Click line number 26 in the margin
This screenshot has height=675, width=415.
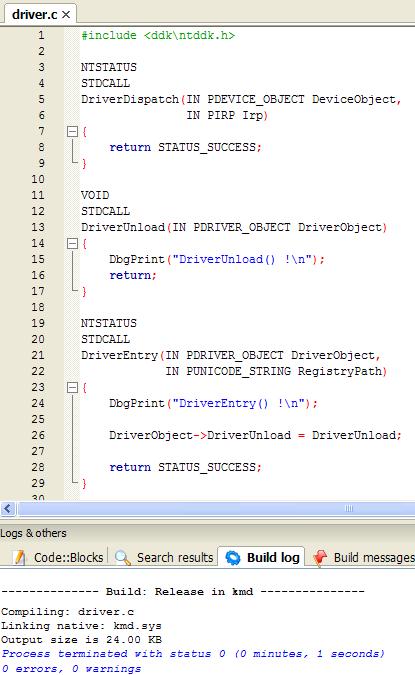38,435
